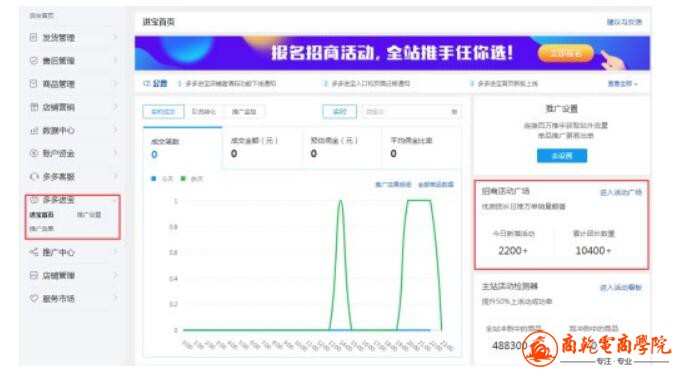The image size is (677, 374).
Task: Click the 推广中心 share icon
Action: [33, 252]
